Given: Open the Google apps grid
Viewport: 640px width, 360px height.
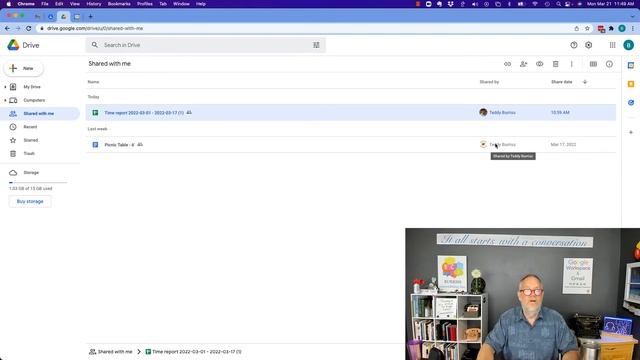Looking at the screenshot, I should pos(612,45).
